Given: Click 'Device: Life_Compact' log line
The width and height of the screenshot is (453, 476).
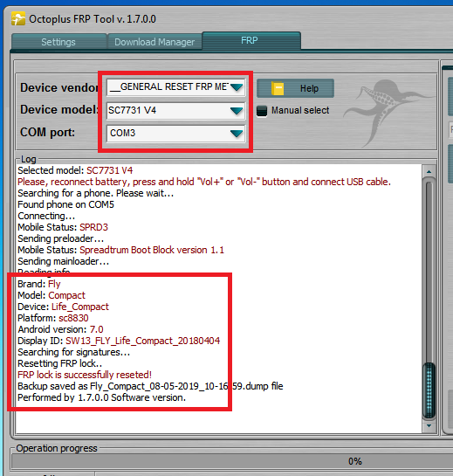Looking at the screenshot, I should (63, 307).
